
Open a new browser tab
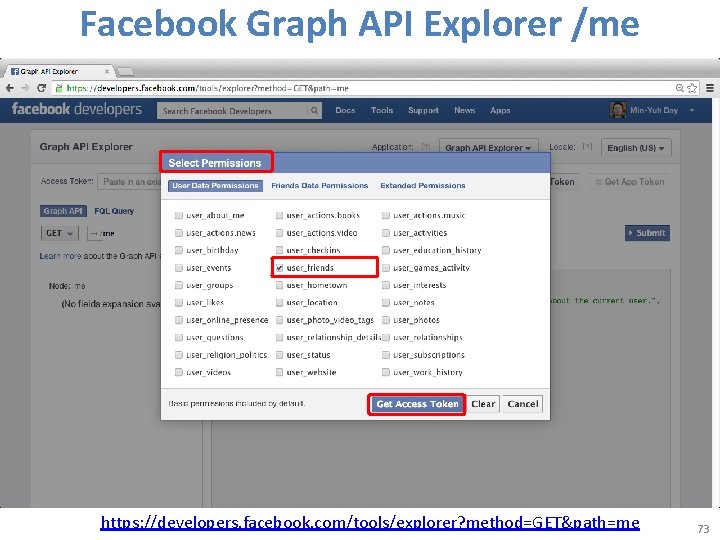pyautogui.click(x=125, y=71)
